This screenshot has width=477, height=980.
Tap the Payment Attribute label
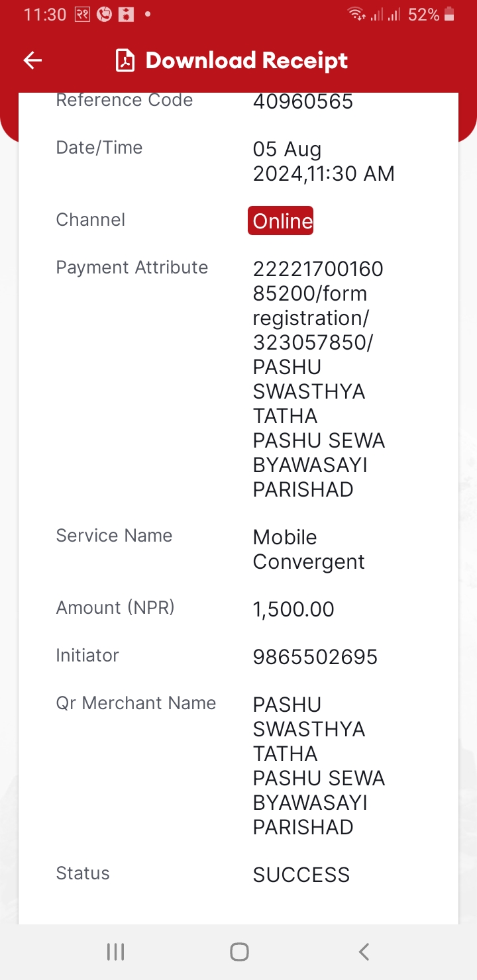[132, 268]
